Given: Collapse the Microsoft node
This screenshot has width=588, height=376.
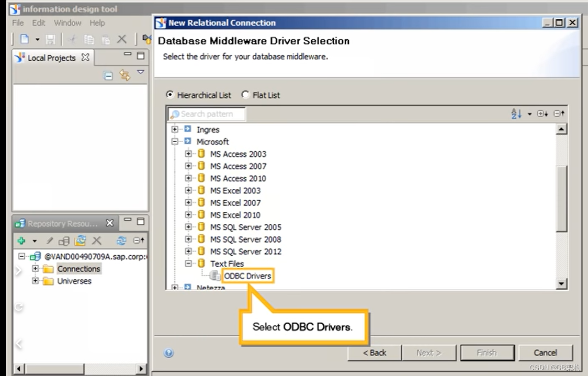Looking at the screenshot, I should click(174, 142).
